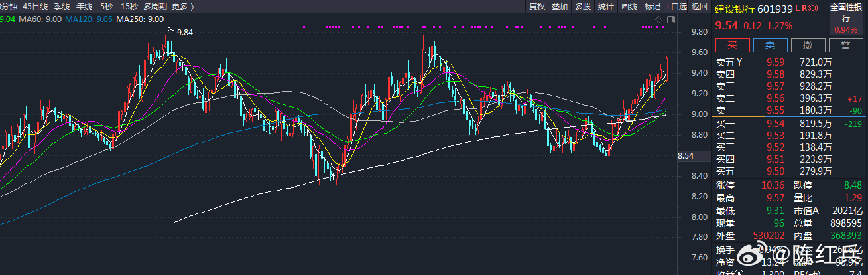Open the 多周期 multi-period selector
The width and height of the screenshot is (868, 275).
click(x=155, y=7)
